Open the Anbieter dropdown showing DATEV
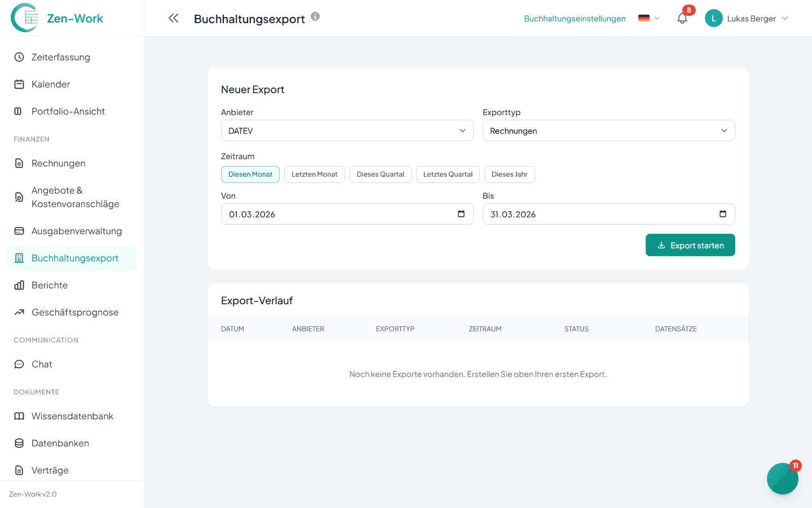The width and height of the screenshot is (812, 508). 347,130
